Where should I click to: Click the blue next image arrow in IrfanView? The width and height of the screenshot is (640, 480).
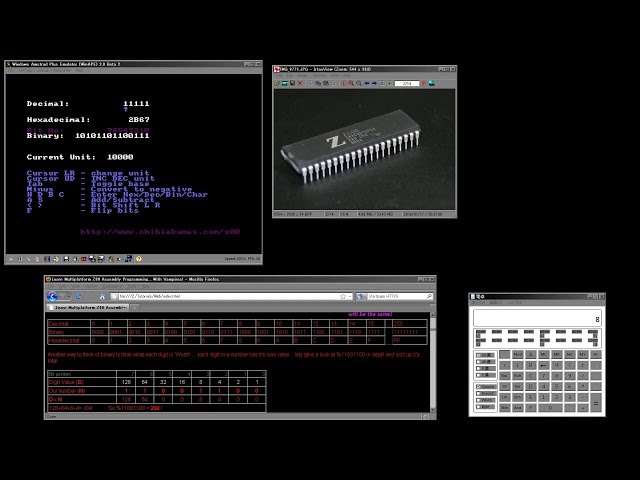click(x=374, y=83)
